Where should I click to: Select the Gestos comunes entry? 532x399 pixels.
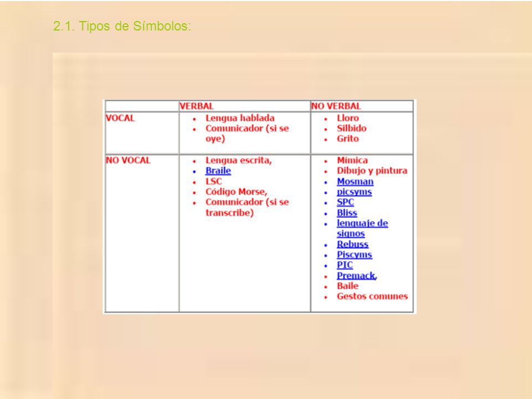pos(372,296)
